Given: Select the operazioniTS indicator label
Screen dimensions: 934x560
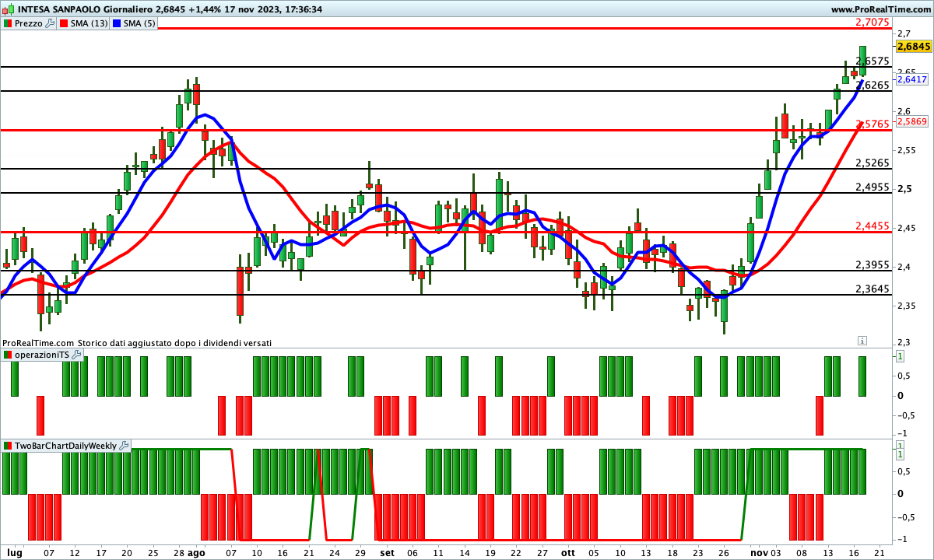Looking at the screenshot, I should (x=42, y=355).
